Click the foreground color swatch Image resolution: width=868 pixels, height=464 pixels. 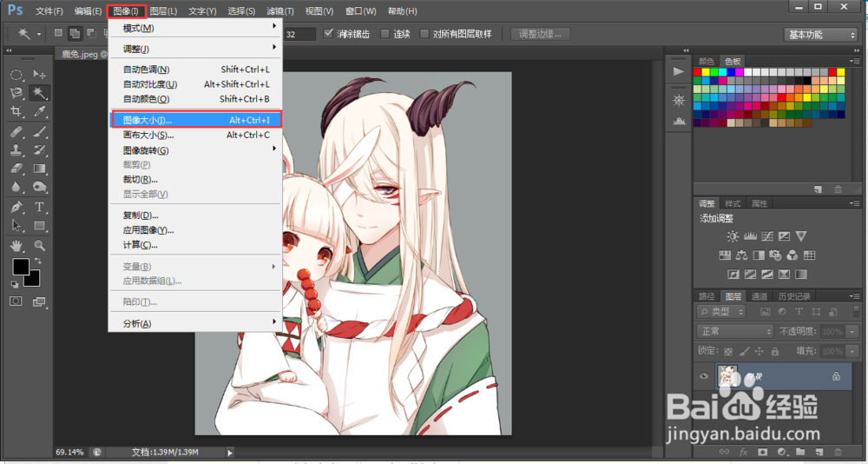pyautogui.click(x=21, y=268)
